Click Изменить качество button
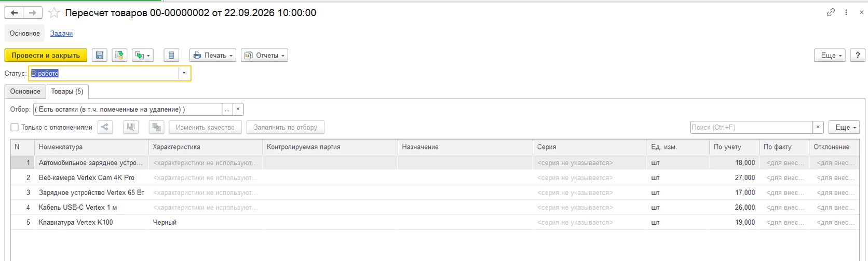This screenshot has width=868, height=261. point(205,127)
